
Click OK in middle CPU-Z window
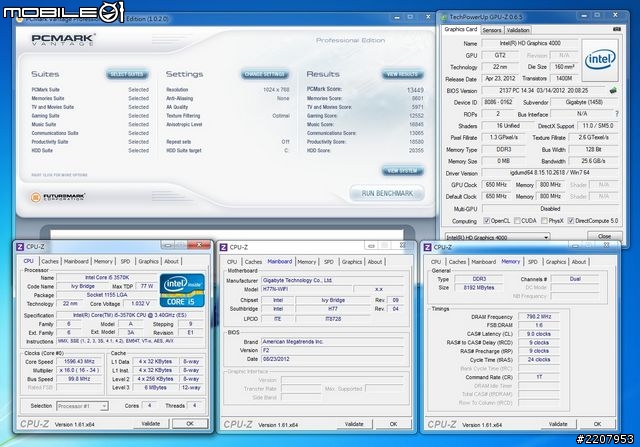[393, 424]
